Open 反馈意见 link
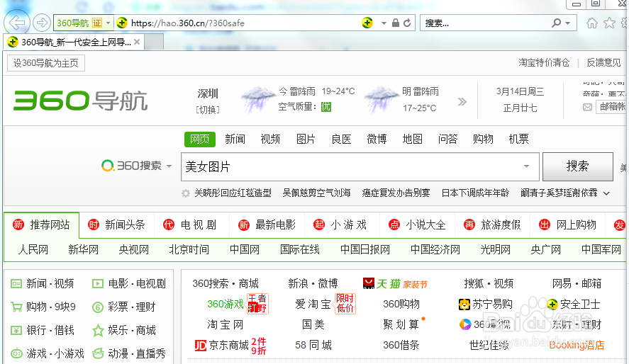Screen dimensions: 629x364 (603, 62)
